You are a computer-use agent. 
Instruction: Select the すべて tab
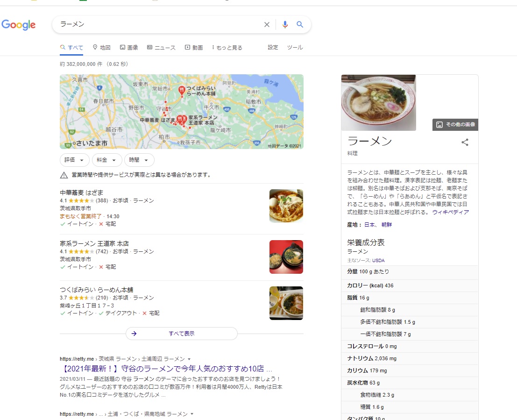(71, 48)
